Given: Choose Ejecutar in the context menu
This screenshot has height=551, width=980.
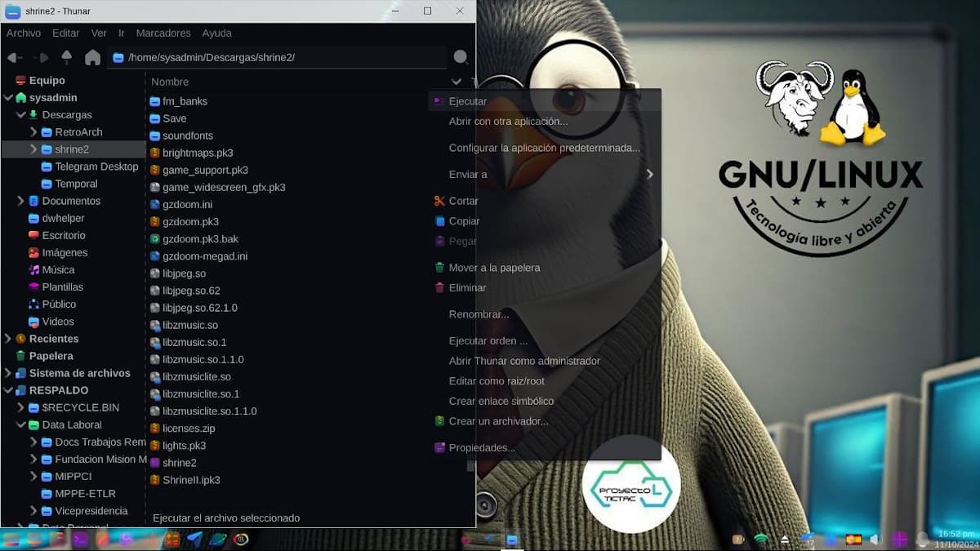Looking at the screenshot, I should tap(544, 101).
